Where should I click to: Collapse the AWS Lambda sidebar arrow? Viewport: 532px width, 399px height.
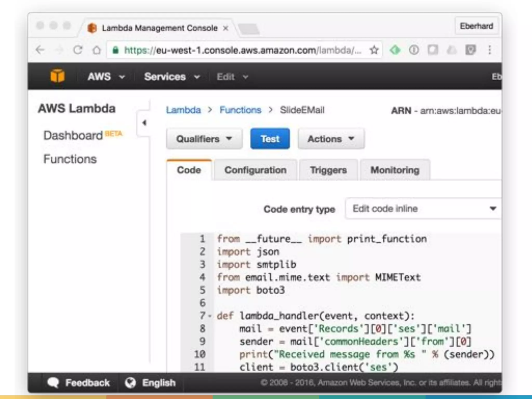point(144,123)
